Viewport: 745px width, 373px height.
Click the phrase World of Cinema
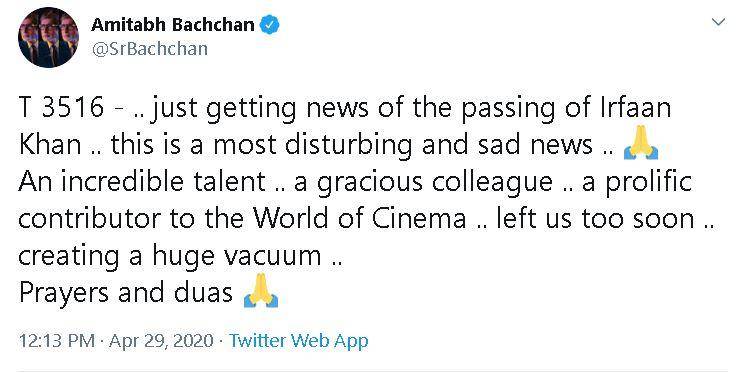[359, 219]
